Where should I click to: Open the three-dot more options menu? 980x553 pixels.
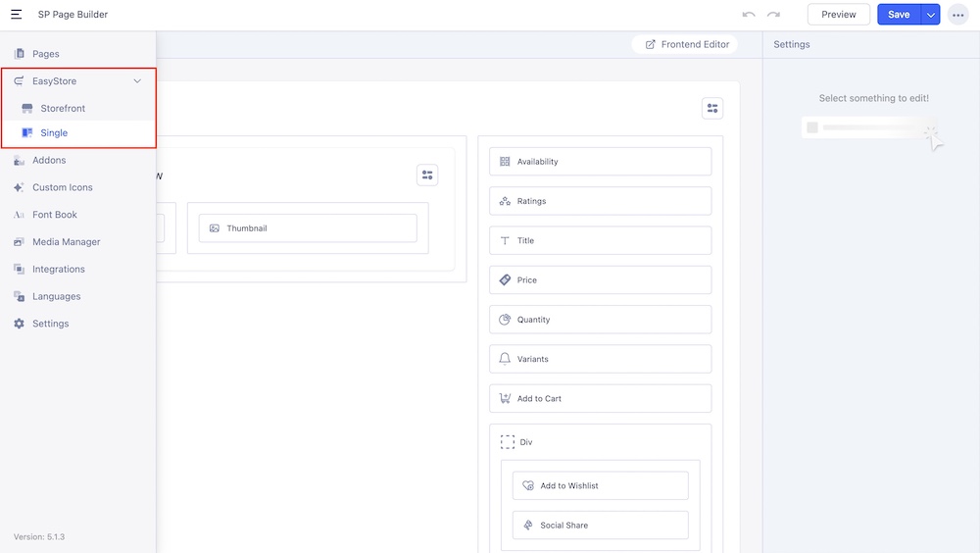pyautogui.click(x=957, y=15)
